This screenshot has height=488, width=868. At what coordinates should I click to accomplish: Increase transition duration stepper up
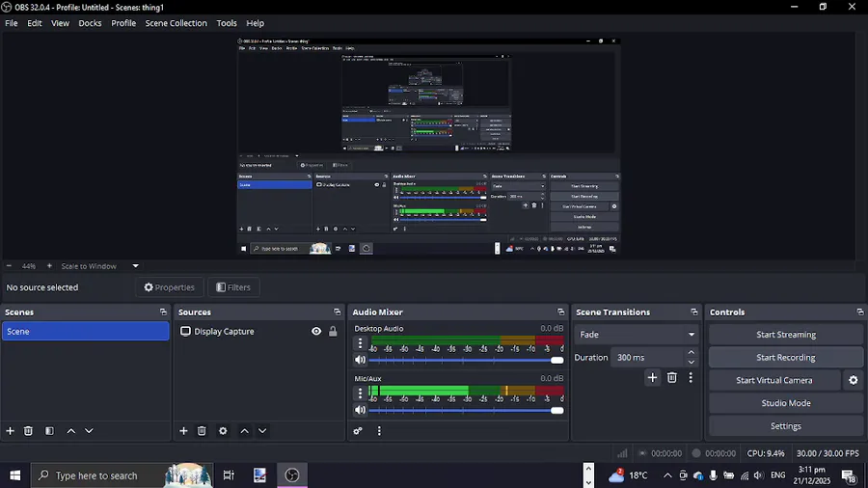pos(691,352)
